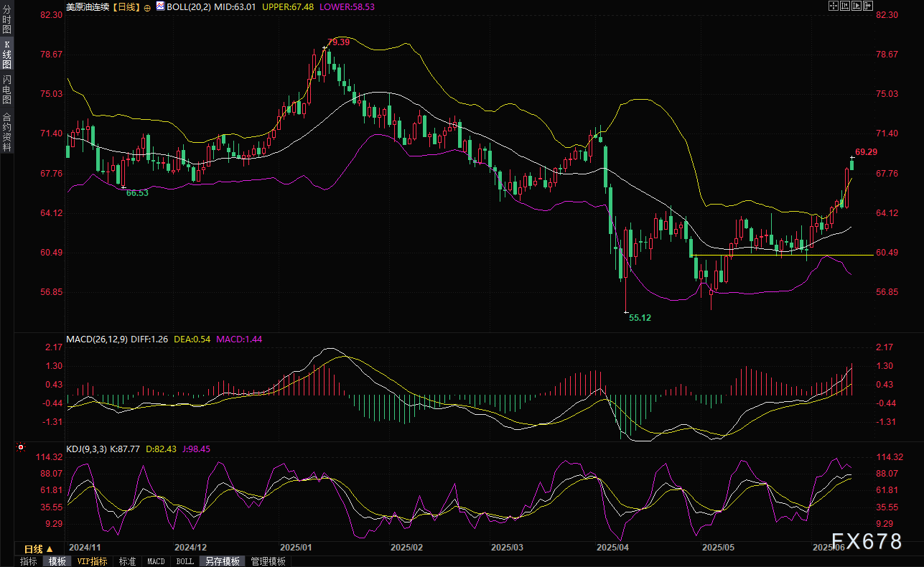Viewport: 924px width, 567px height.
Task: Click the red target icon beside KDJ label
Action: tap(21, 448)
